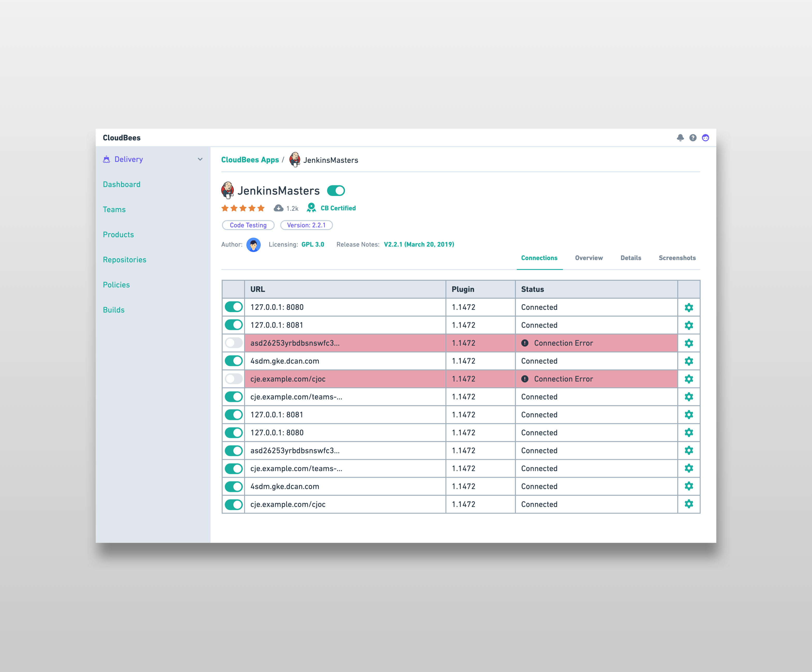Screen dimensions: 812x672
Task: Open the notifications bell icon
Action: 680,138
